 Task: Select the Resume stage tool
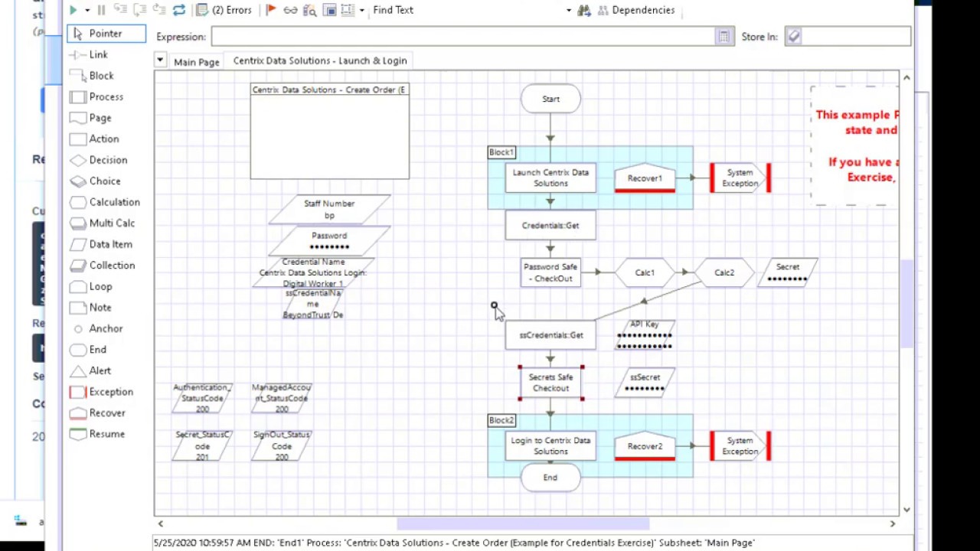106,433
